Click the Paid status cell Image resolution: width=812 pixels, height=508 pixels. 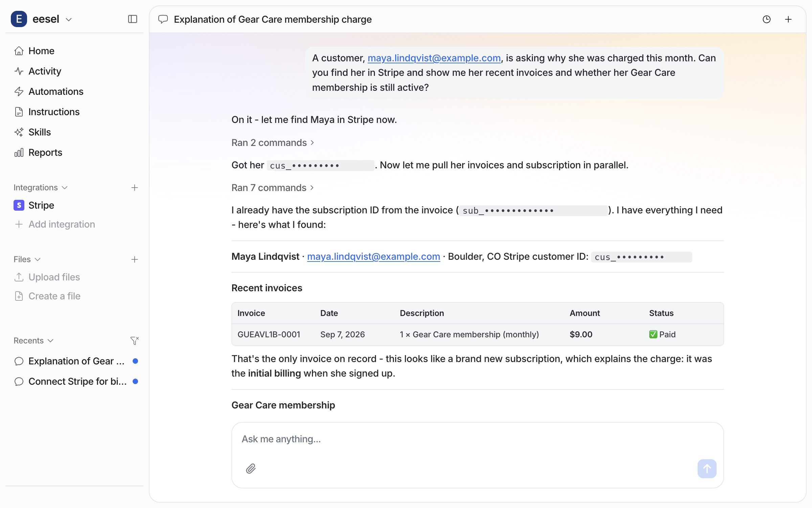point(662,335)
